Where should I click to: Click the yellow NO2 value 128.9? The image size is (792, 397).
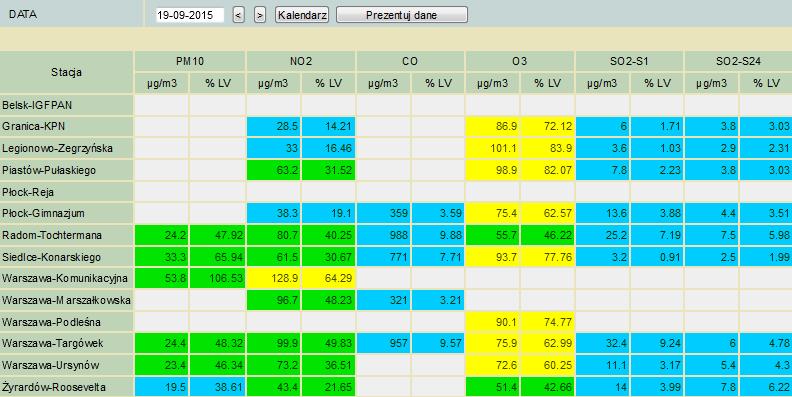(274, 278)
